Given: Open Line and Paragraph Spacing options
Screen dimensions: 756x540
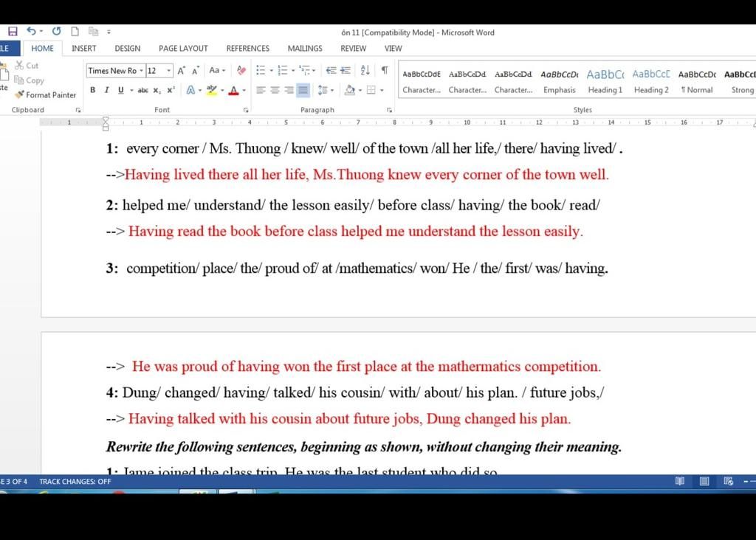Looking at the screenshot, I should tap(325, 90).
